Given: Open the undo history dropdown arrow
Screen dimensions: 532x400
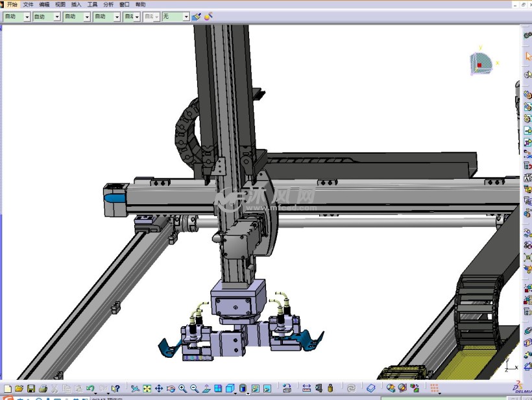Looking at the screenshot, I should pyautogui.click(x=95, y=394).
